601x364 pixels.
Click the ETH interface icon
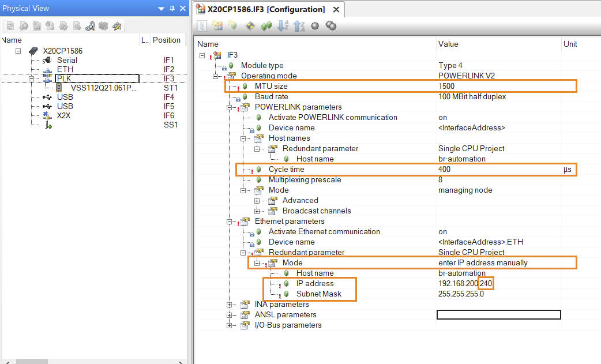(x=47, y=70)
